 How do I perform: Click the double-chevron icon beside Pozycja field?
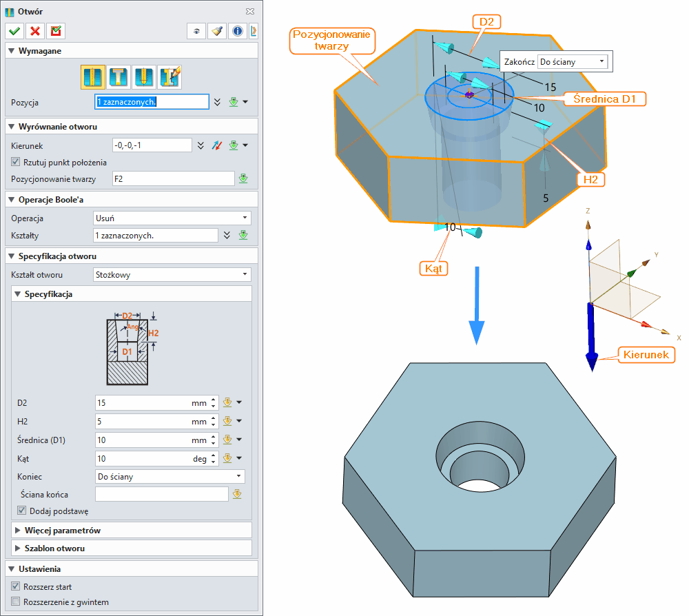pyautogui.click(x=216, y=102)
